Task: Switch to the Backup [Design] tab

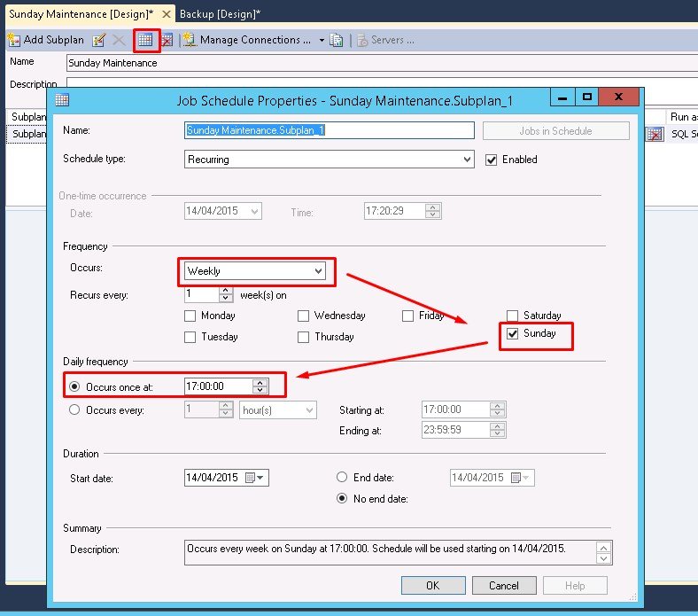Action: tap(220, 14)
